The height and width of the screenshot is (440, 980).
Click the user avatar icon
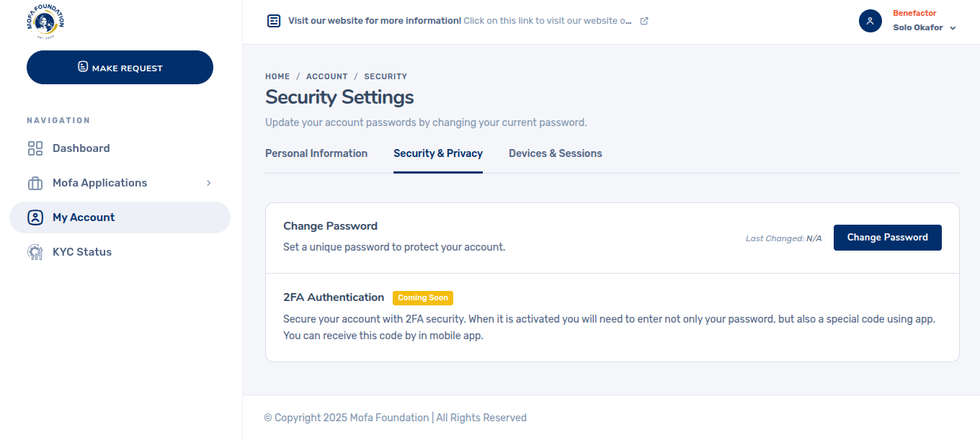click(x=870, y=21)
